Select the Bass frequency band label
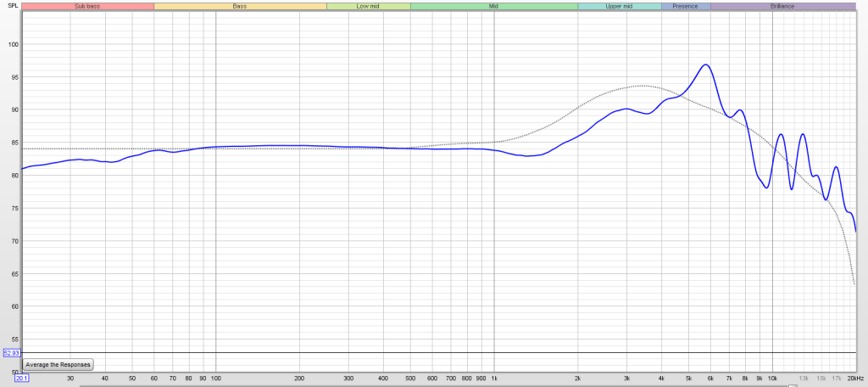868x387 pixels. tap(240, 6)
